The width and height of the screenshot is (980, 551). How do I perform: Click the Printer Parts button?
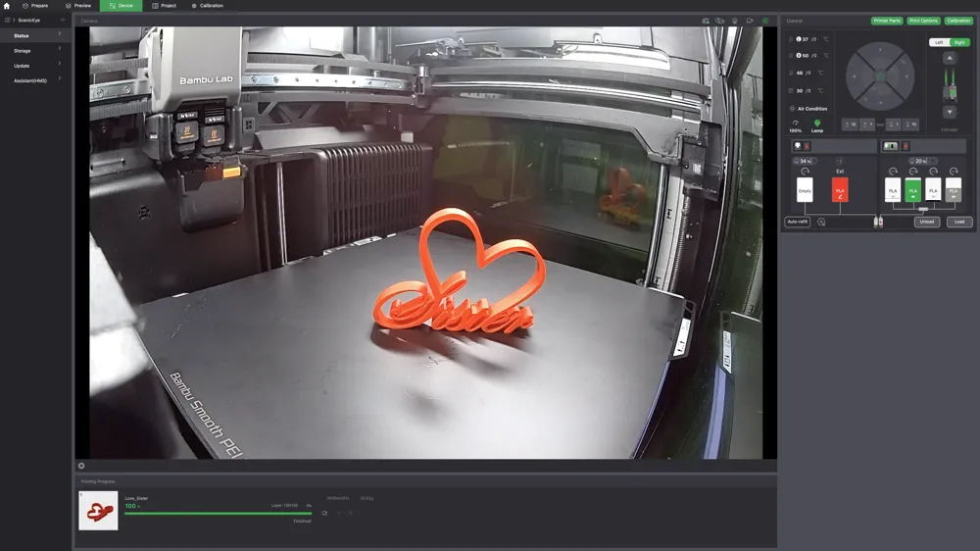[887, 21]
